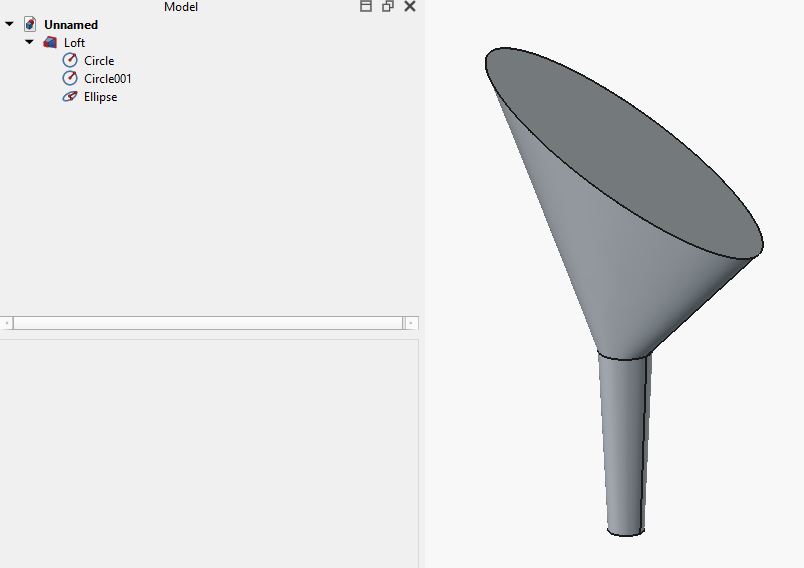The image size is (804, 568).
Task: Click the Unnamed document icon
Action: click(30, 24)
